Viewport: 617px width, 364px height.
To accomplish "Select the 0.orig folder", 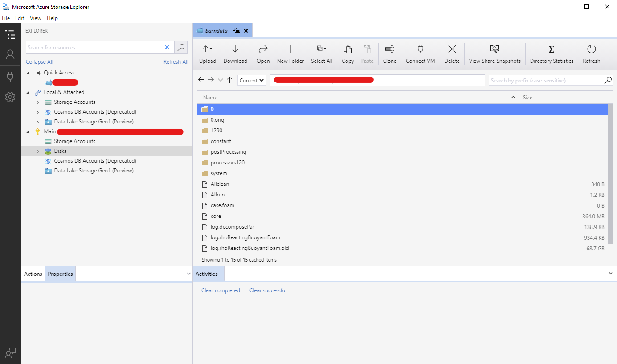I will [403, 120].
